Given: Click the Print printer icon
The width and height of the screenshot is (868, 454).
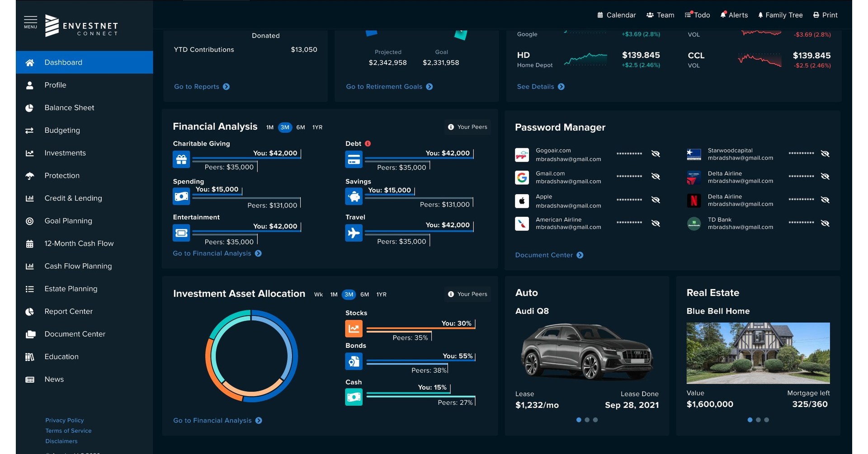Looking at the screenshot, I should click(816, 15).
